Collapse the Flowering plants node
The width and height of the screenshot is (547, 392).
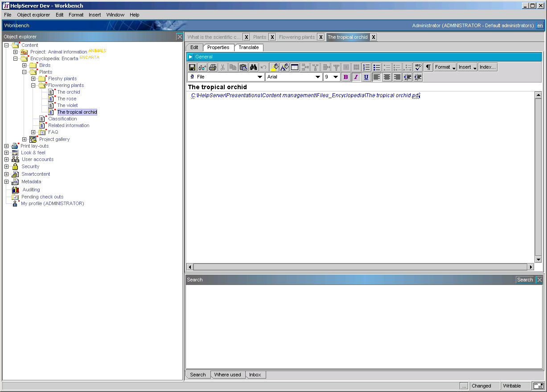(33, 85)
